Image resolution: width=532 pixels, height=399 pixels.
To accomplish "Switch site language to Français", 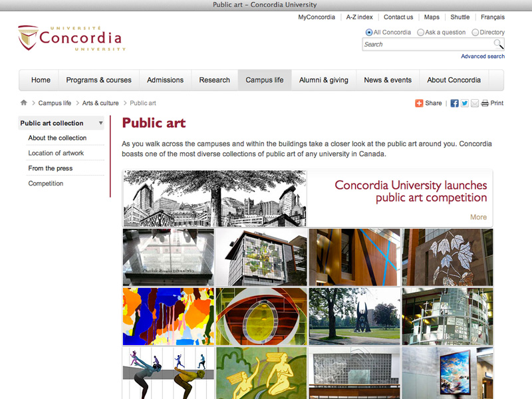I will (x=492, y=17).
